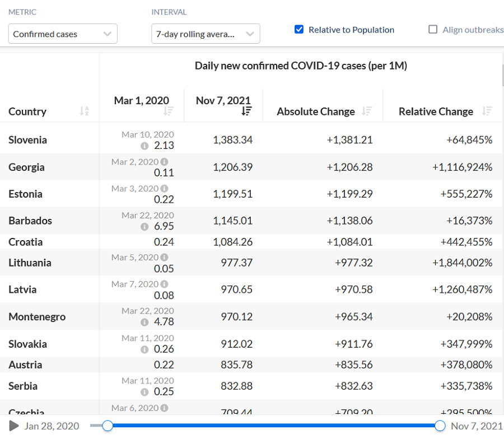Screen dimensions: 504x435
Task: Click the Country column header
Action: (27, 111)
